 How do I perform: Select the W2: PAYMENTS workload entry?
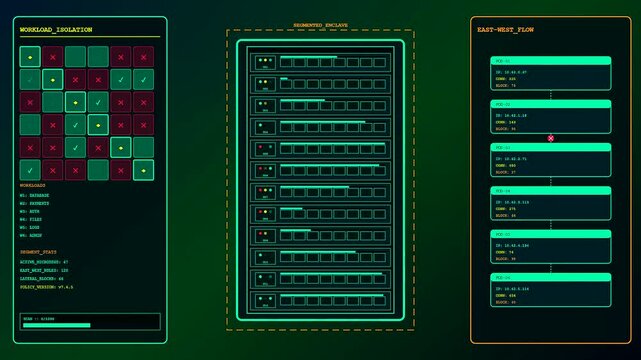34,203
